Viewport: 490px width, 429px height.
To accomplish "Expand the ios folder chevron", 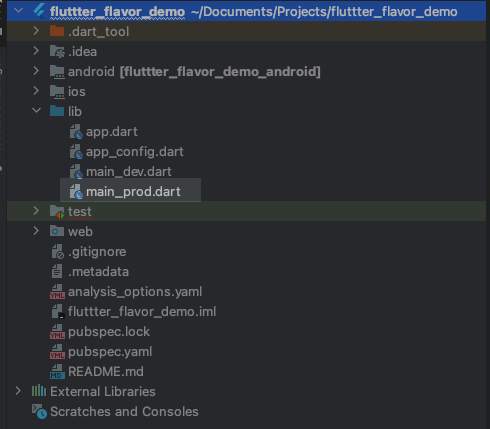I will click(36, 91).
